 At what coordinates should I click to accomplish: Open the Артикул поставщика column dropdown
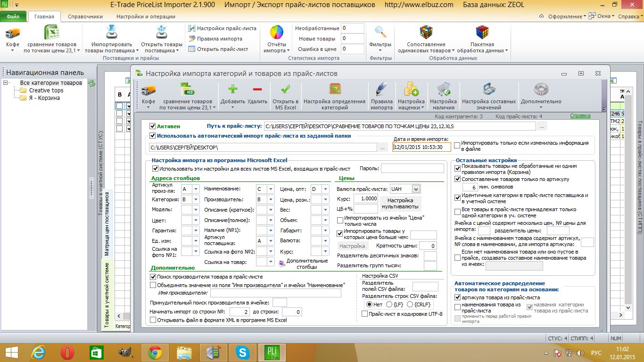pyautogui.click(x=271, y=241)
